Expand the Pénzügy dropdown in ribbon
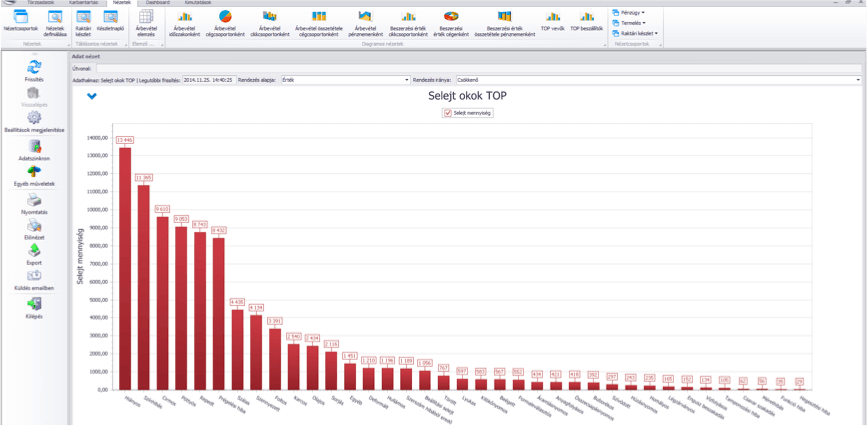The height and width of the screenshot is (426, 867). pos(630,12)
